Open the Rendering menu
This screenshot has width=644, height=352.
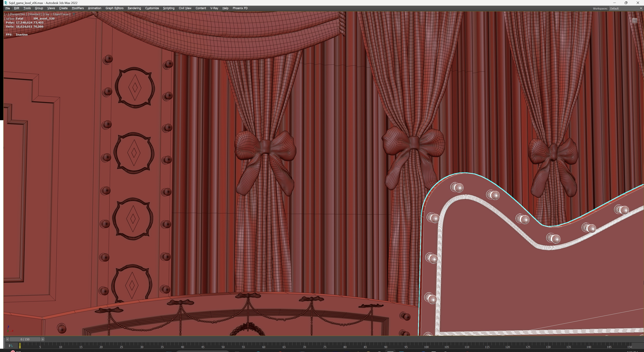pos(134,8)
